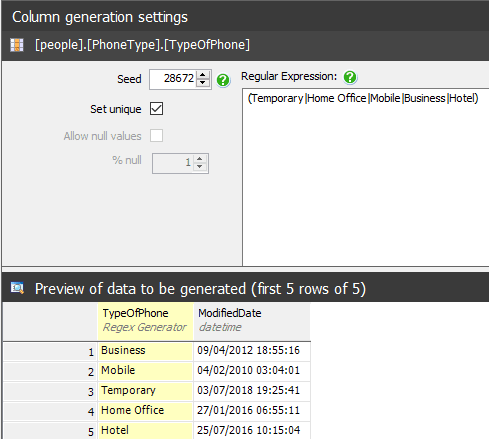Click date cell '25/07/2016 10:15:04'
489x439 pixels.
tap(252, 430)
